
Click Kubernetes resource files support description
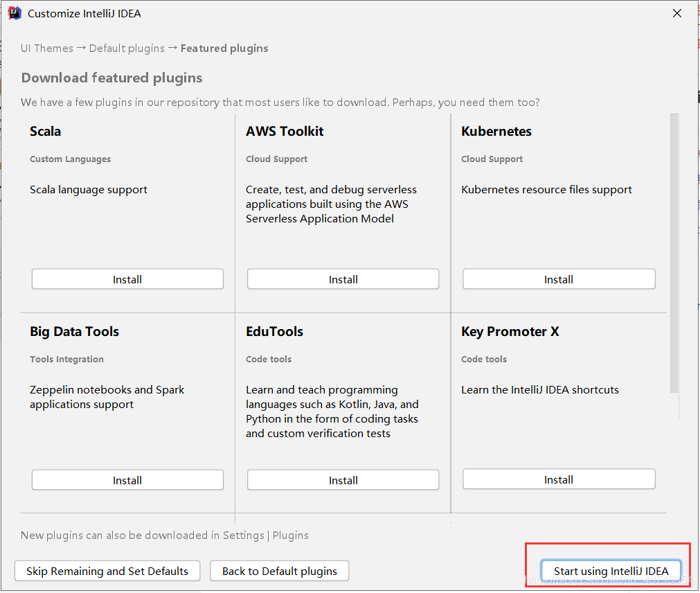click(546, 190)
